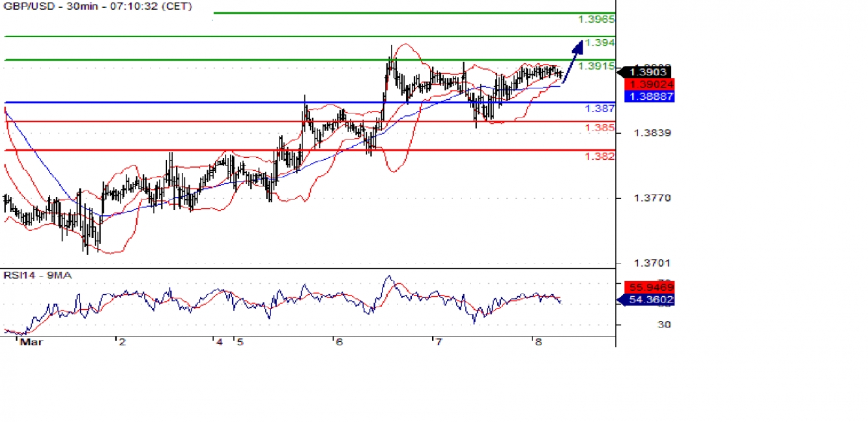The width and height of the screenshot is (868, 422).
Task: Click the black 1.3903 current price tag
Action: coord(647,71)
